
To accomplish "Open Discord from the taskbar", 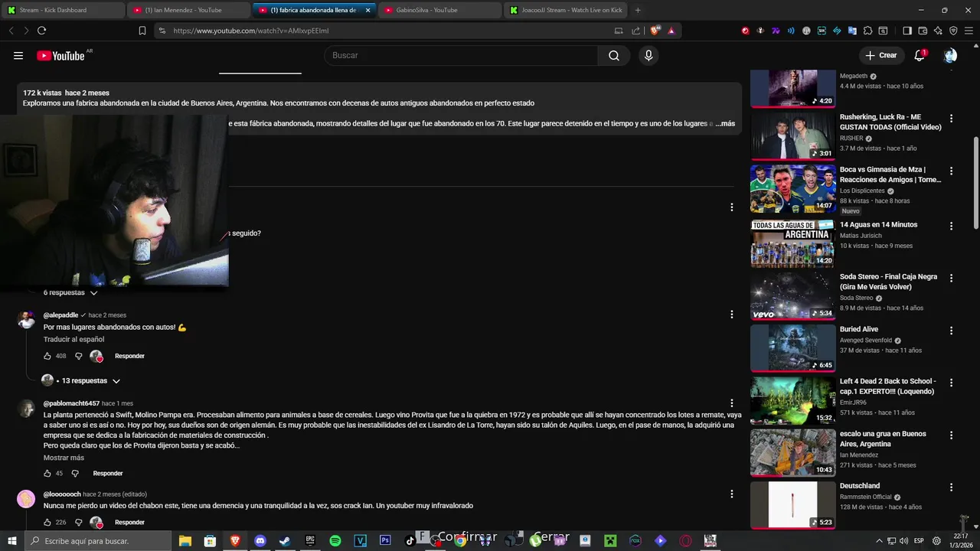I will point(260,541).
